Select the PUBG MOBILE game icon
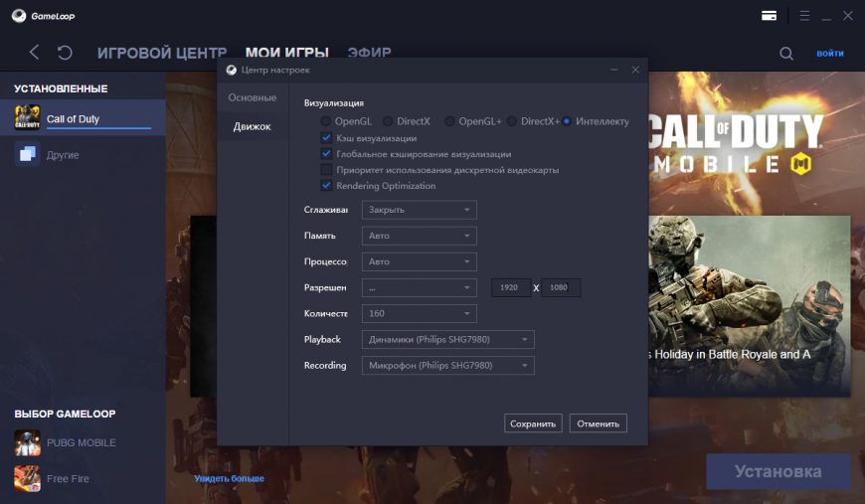The width and height of the screenshot is (865, 504). 27,442
